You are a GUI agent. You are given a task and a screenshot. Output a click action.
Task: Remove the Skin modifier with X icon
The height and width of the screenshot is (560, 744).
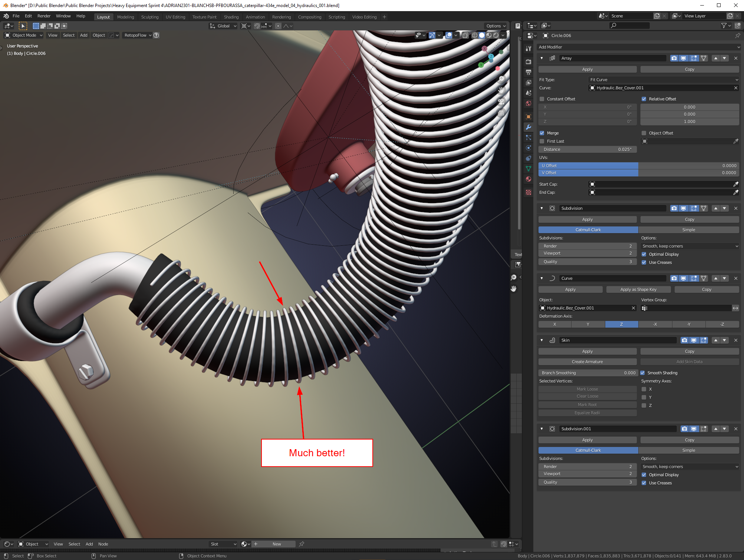[736, 340]
